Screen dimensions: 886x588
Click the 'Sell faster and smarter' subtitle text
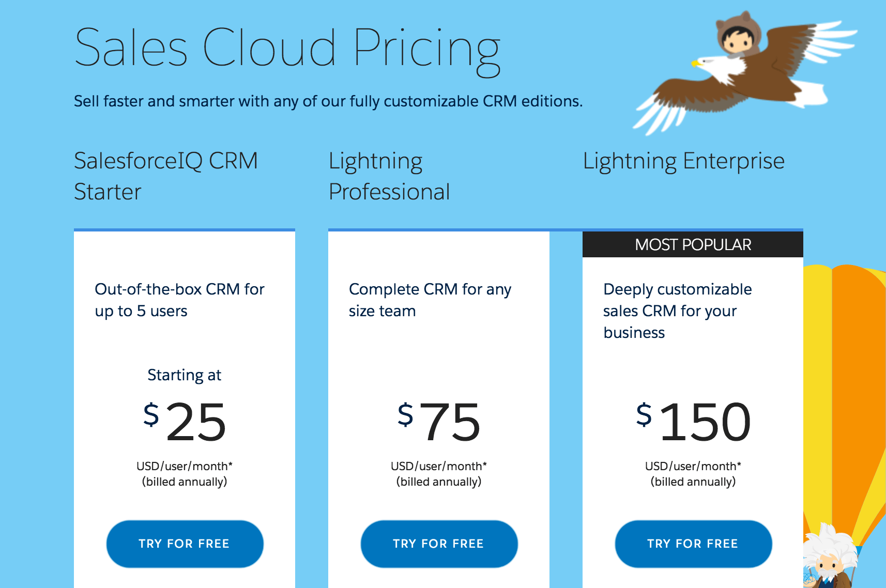328,101
